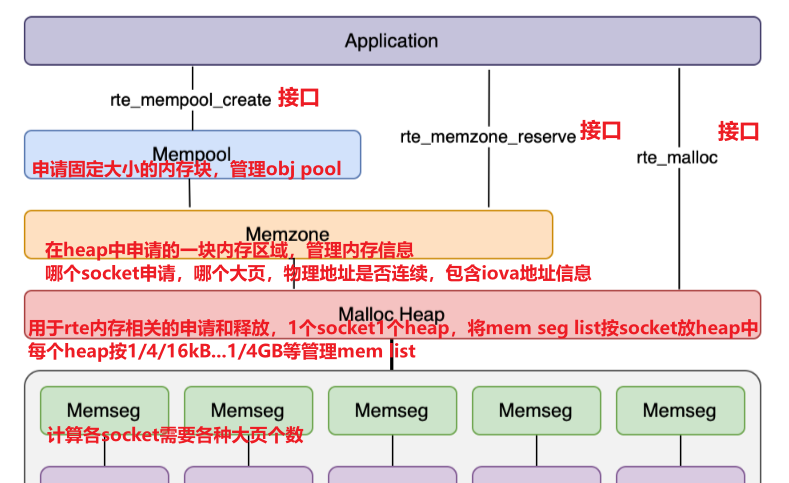
Task: Click the Application box at the top
Action: click(392, 41)
